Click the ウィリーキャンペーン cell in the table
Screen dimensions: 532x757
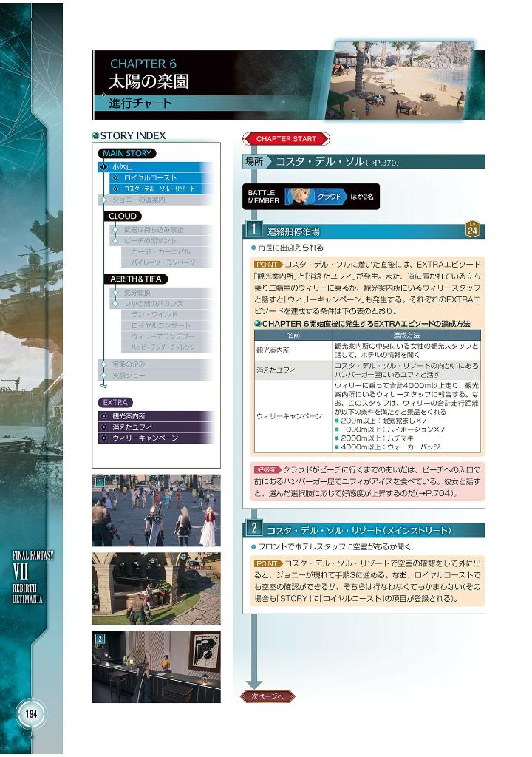293,416
